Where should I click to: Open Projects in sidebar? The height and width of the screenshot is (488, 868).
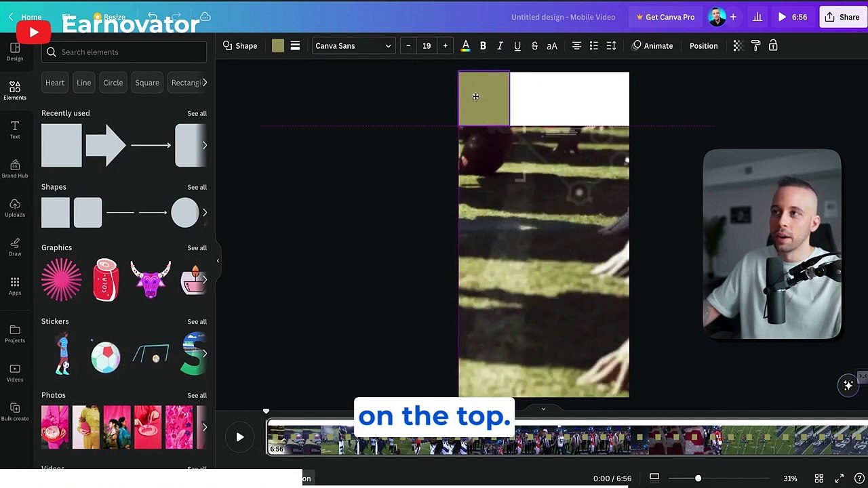pyautogui.click(x=15, y=333)
